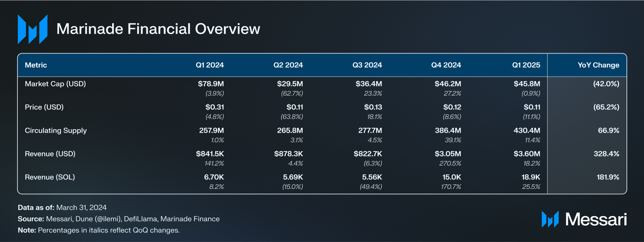
Task: Click the 'Messari' wordmark text at bottom right
Action: pyautogui.click(x=596, y=219)
